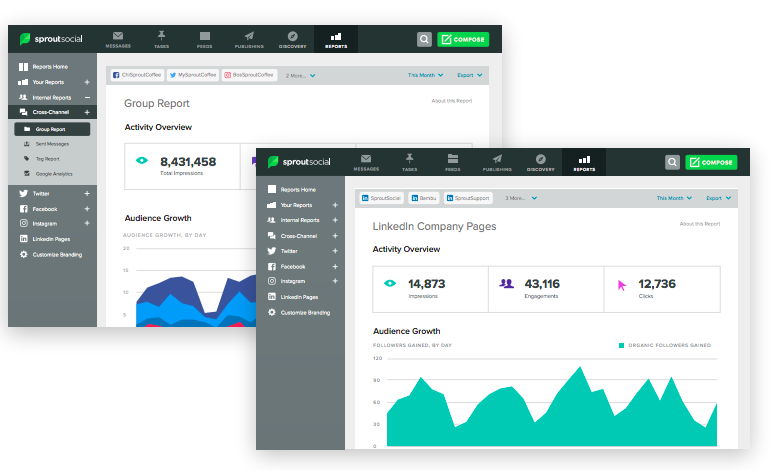This screenshot has height=470, width=771.
Task: Select MySproutCoffee Twitter profile chip
Action: [x=193, y=75]
